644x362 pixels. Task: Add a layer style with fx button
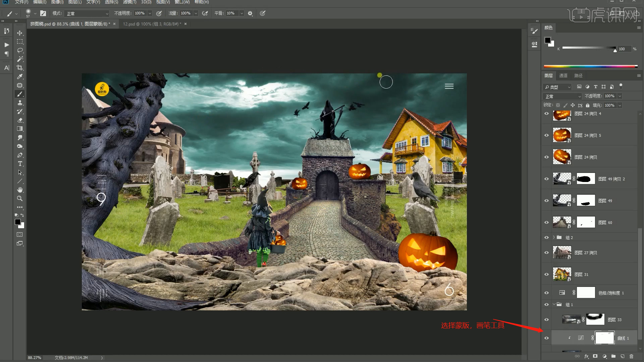coord(586,356)
